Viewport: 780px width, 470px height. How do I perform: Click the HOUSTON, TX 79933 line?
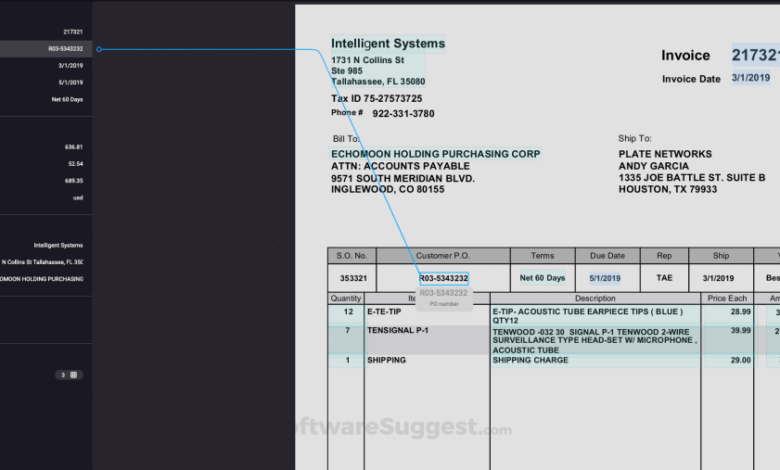(x=668, y=189)
